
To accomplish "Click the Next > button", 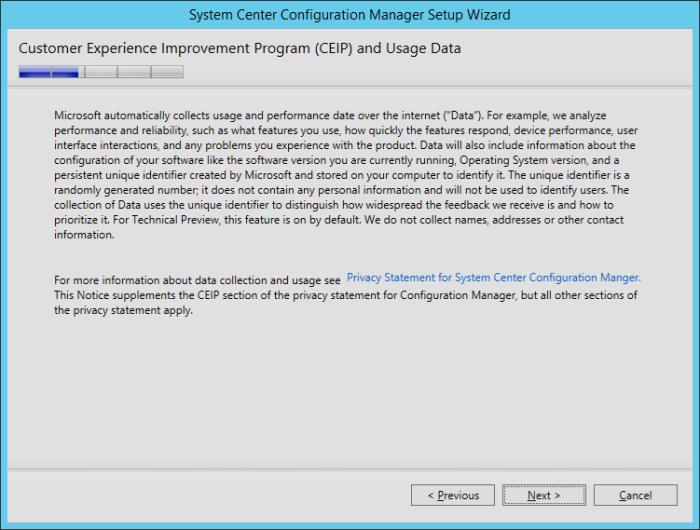I will [544, 495].
